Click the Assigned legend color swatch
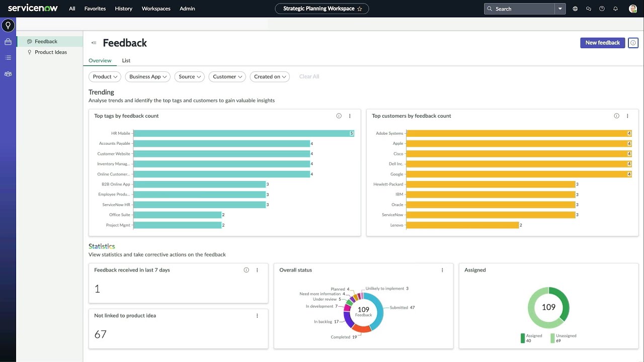 click(x=522, y=338)
